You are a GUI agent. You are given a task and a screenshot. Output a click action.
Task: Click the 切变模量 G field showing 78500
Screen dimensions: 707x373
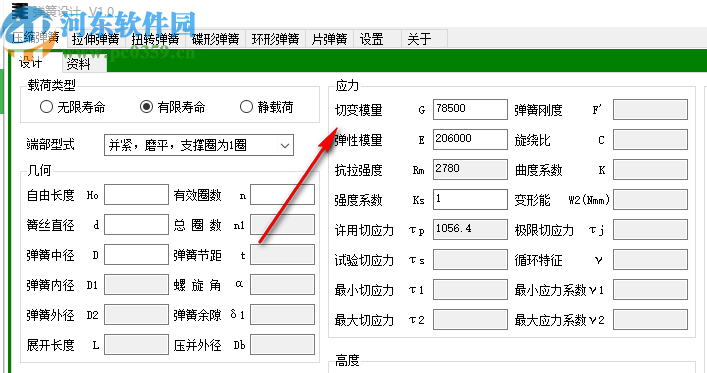pos(470,110)
